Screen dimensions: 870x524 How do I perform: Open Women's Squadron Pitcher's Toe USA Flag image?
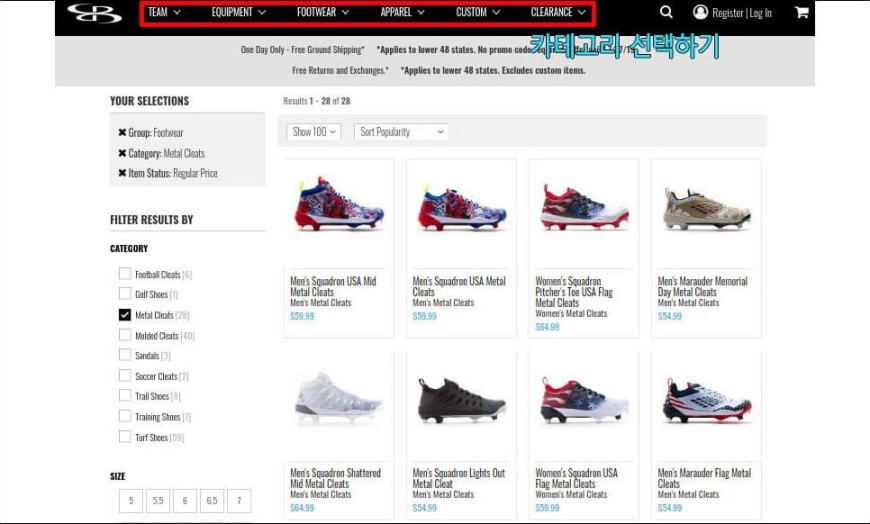584,206
